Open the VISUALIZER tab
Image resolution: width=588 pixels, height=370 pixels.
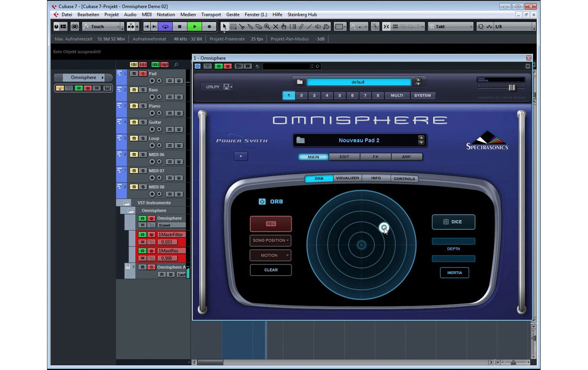(x=347, y=178)
